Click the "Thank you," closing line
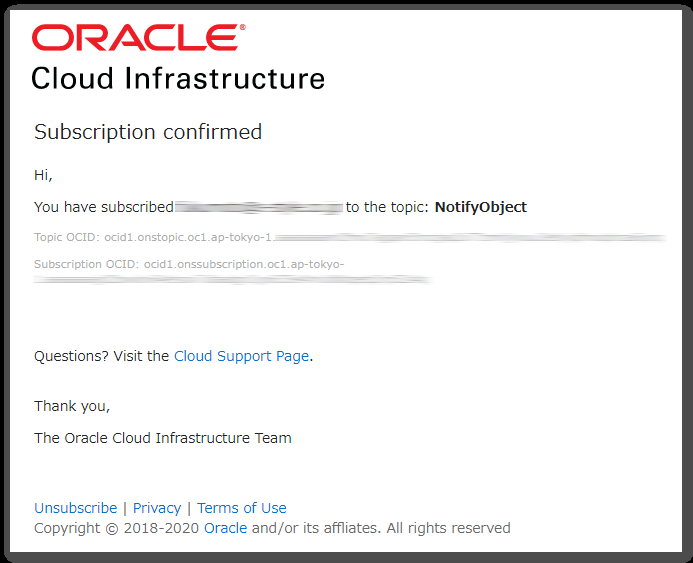This screenshot has width=693, height=563. 72,406
